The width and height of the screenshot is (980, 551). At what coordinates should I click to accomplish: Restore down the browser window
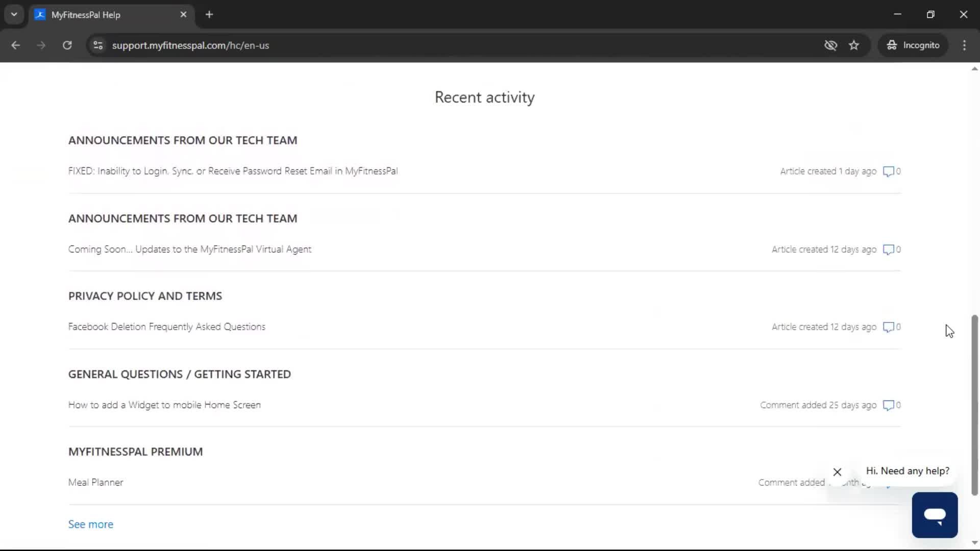[x=930, y=14]
